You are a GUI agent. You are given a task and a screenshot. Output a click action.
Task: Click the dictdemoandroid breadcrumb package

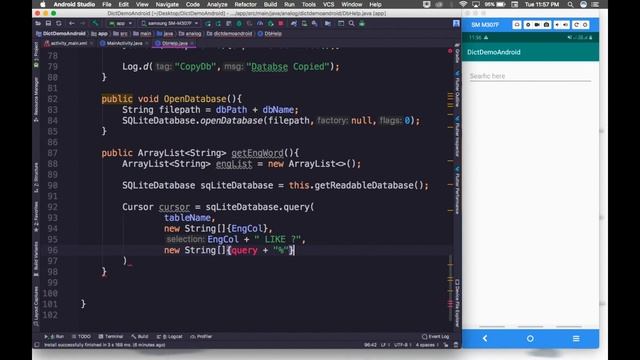229,33
